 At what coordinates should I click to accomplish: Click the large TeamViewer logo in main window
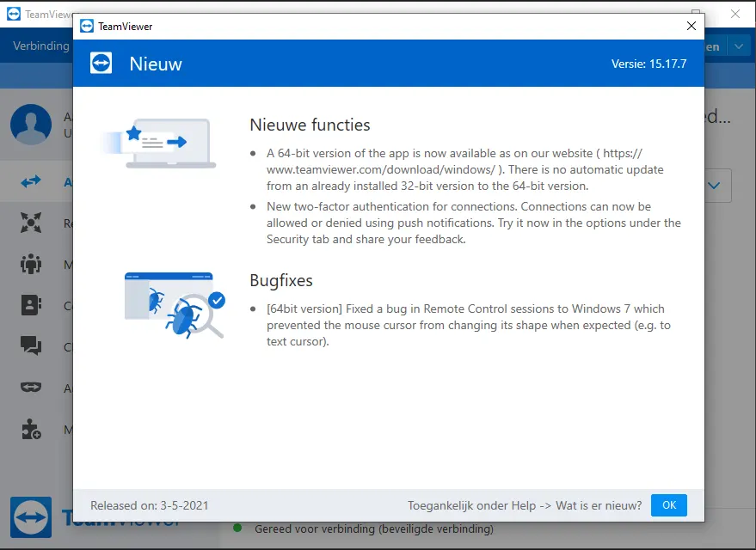pos(31,517)
